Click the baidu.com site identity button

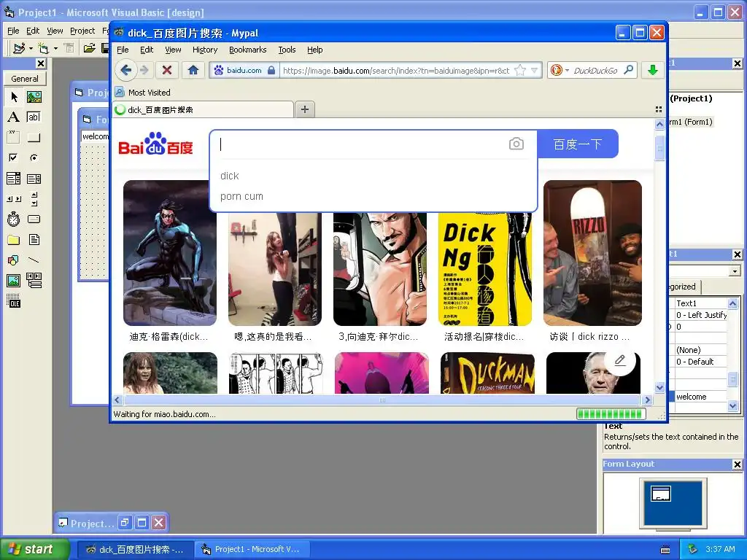click(x=244, y=71)
